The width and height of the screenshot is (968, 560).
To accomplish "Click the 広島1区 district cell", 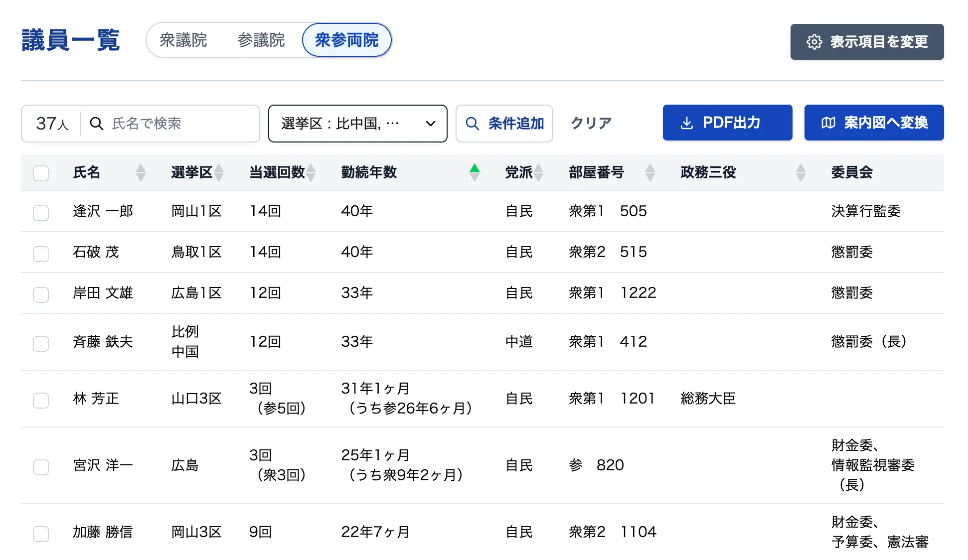I will (196, 293).
